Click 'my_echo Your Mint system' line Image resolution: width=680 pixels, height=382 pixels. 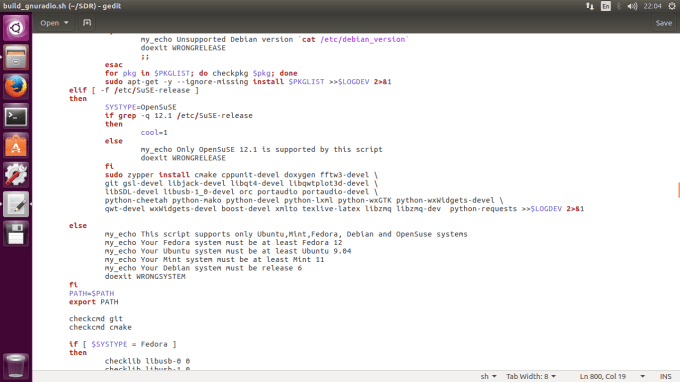214,260
